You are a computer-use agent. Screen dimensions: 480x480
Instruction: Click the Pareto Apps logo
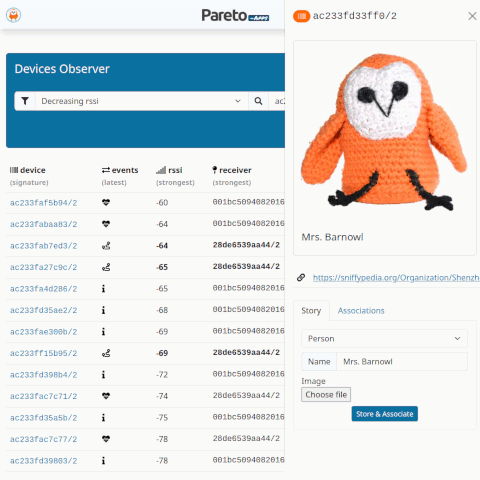point(235,15)
